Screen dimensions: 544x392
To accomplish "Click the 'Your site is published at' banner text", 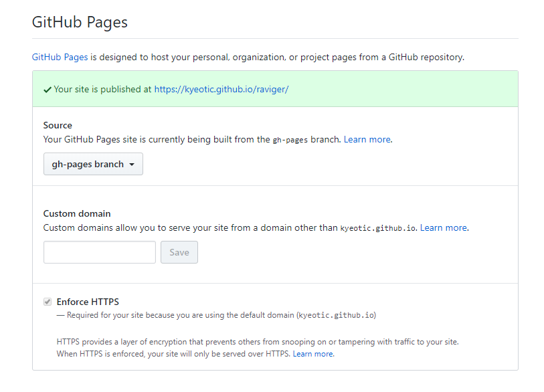I will 102,89.
